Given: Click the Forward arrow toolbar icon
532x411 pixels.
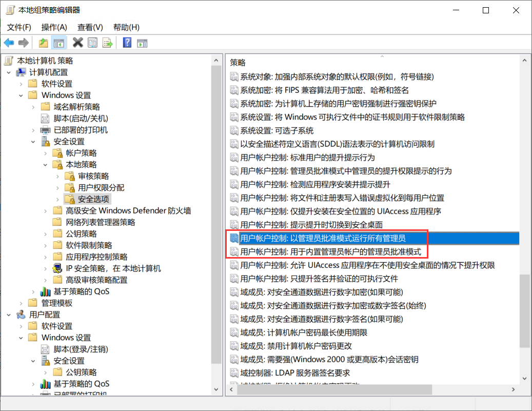Looking at the screenshot, I should (x=24, y=43).
